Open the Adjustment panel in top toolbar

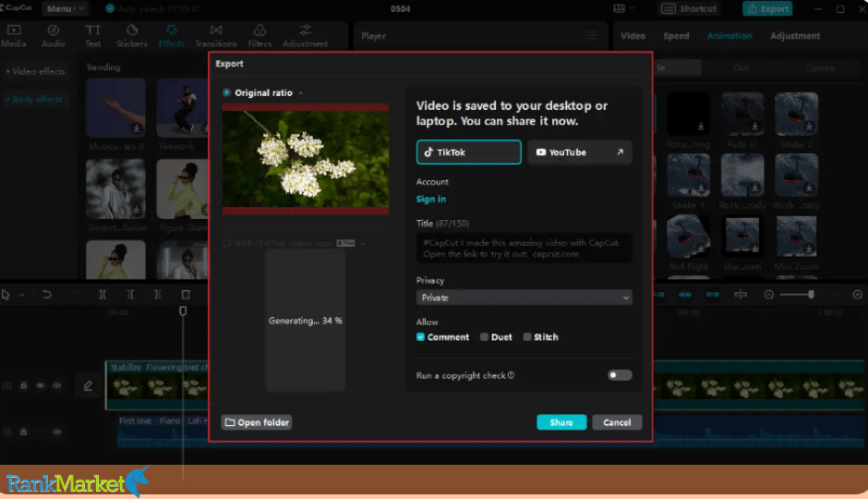[x=305, y=36]
